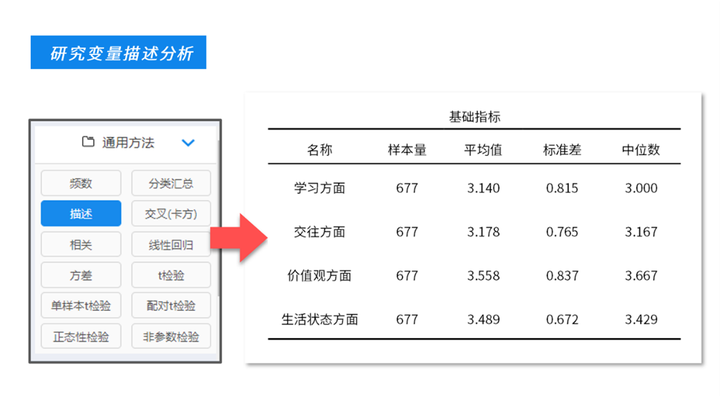Click the 名称 column header
720x397 pixels.
(x=320, y=150)
